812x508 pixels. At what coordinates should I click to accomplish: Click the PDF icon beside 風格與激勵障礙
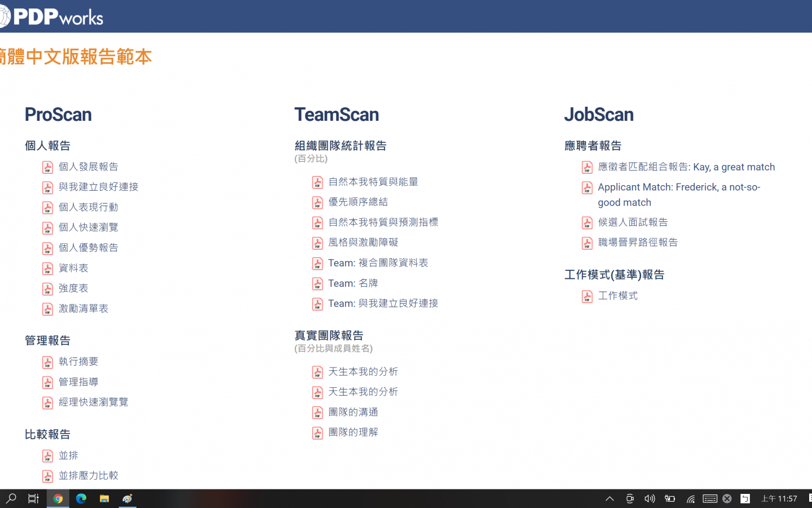pyautogui.click(x=318, y=243)
